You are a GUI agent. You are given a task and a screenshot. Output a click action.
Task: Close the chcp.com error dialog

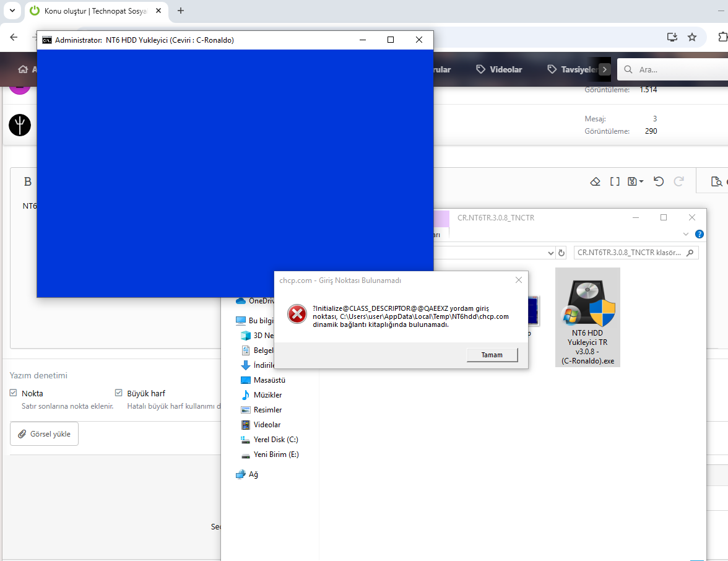[519, 280]
